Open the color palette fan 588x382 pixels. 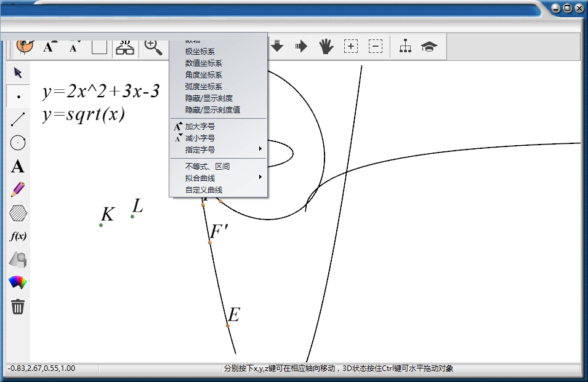[18, 283]
